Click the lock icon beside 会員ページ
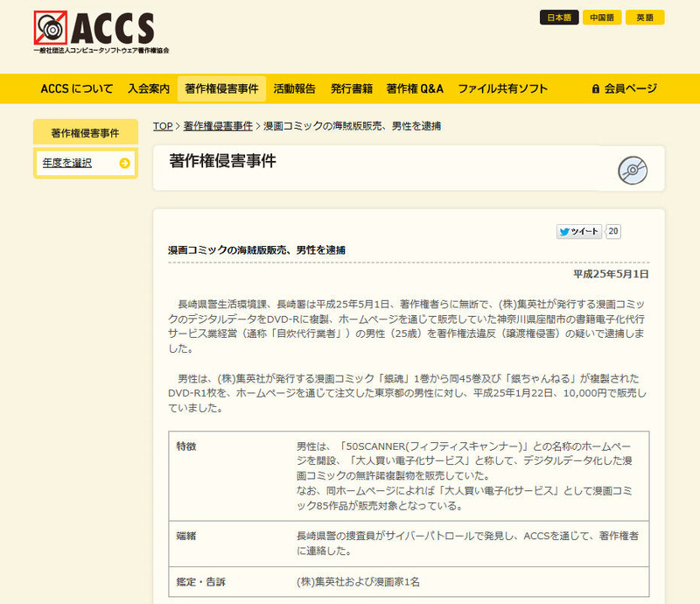 pos(595,88)
